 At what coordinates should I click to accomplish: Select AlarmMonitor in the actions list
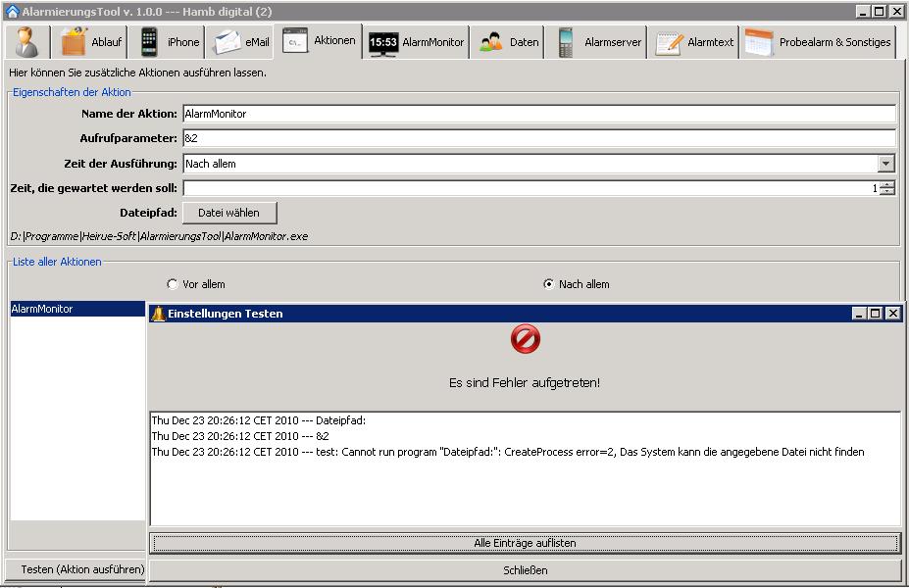pos(76,309)
